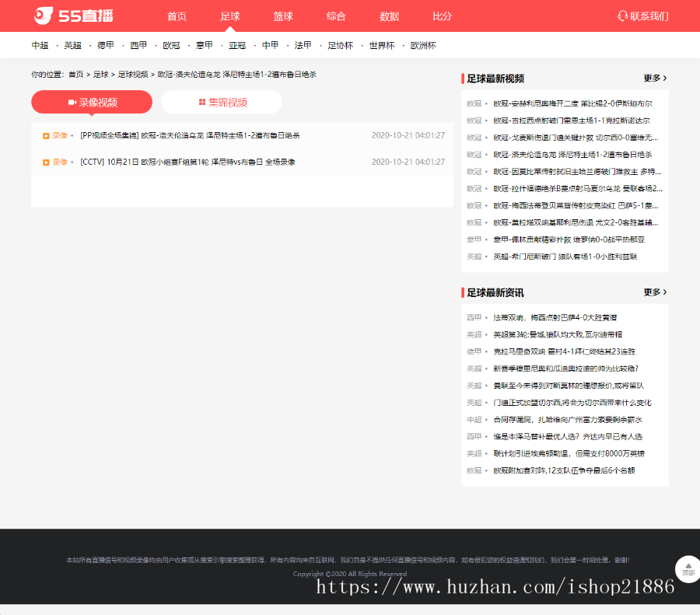Open 新赛季穆里尼奥和瓜迪奥拉 article
This screenshot has height=615, width=700.
pos(565,369)
